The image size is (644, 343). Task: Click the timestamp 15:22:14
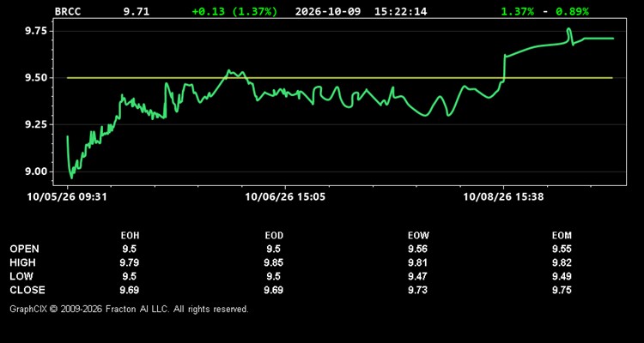[x=400, y=11]
